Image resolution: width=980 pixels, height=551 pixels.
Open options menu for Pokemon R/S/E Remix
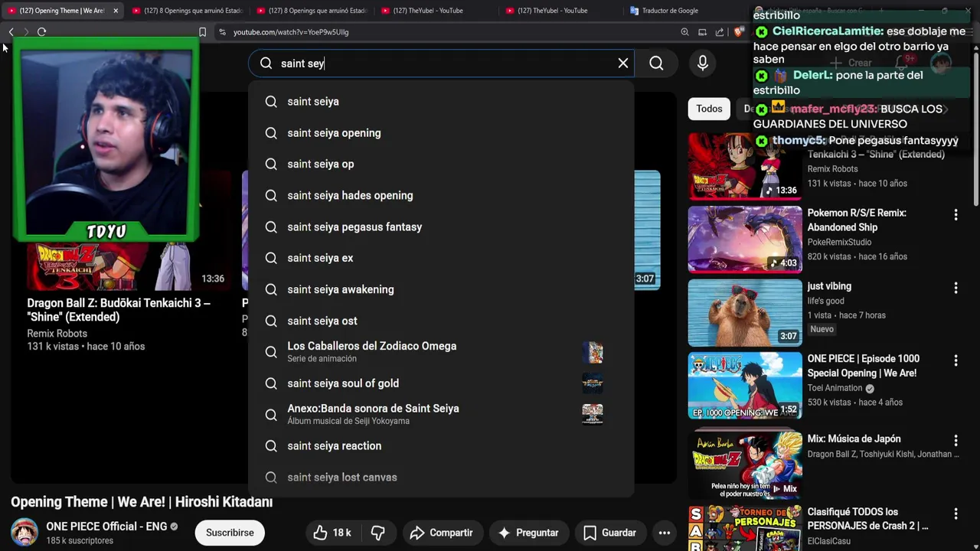pos(955,215)
